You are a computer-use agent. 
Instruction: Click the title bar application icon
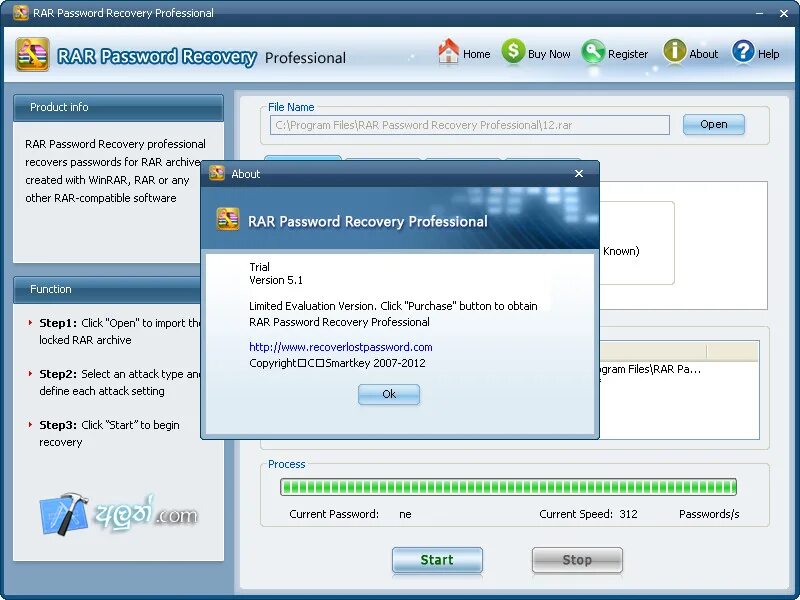tap(21, 12)
